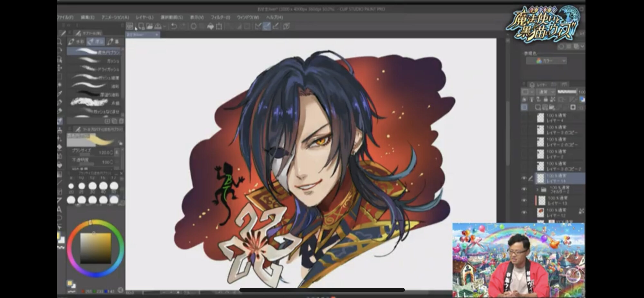
Task: Close the brush size palette
Action: pos(121,173)
